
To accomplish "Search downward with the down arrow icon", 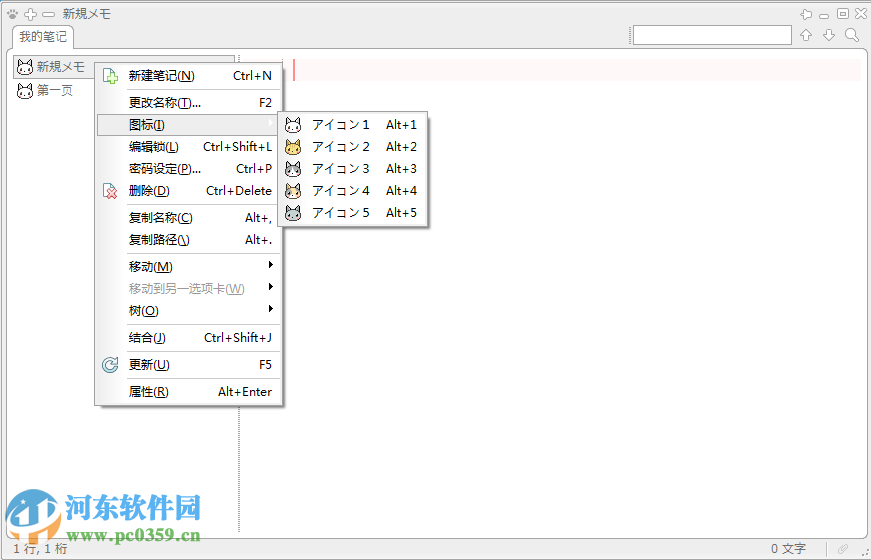I will [829, 35].
